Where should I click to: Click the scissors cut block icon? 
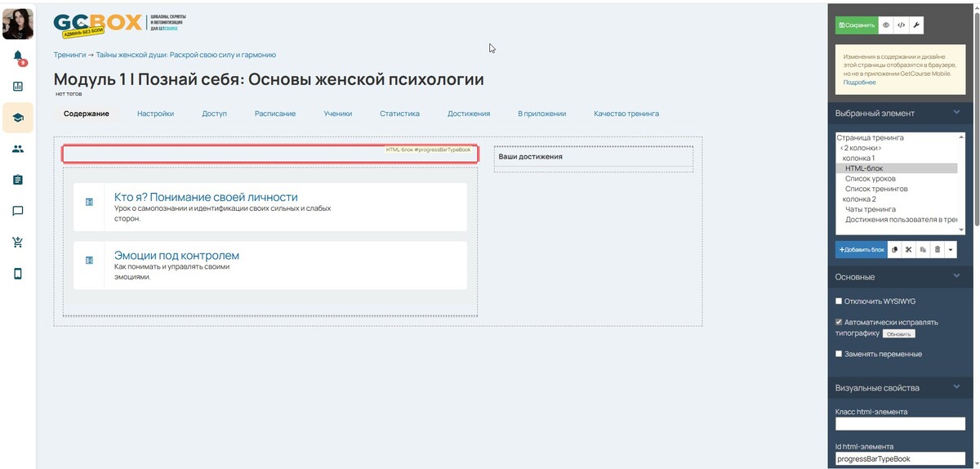pyautogui.click(x=908, y=249)
